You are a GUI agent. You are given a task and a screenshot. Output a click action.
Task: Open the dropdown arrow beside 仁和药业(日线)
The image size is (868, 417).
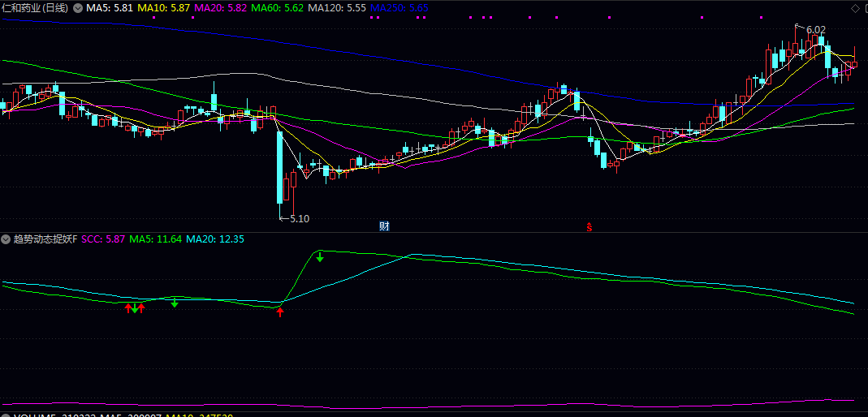tap(77, 8)
